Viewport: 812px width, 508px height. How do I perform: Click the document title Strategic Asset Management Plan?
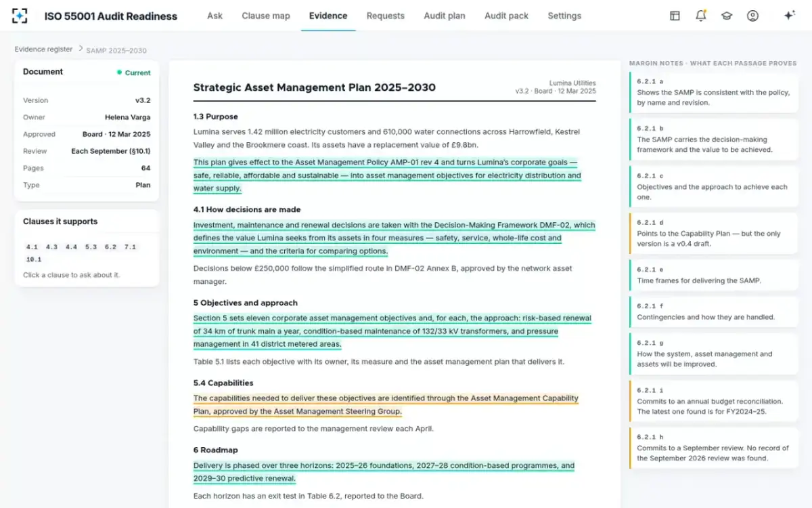pyautogui.click(x=315, y=87)
